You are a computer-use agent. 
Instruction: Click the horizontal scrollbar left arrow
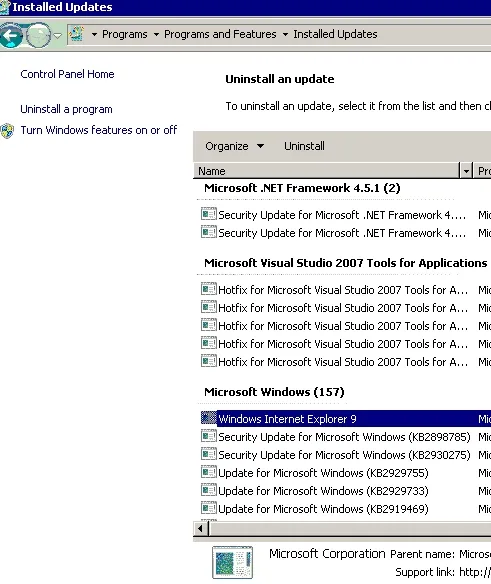point(200,529)
